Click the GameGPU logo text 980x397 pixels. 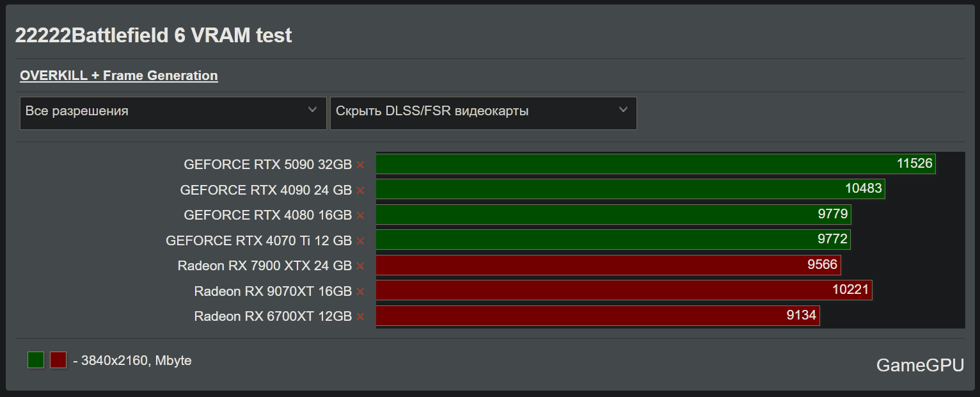click(920, 365)
